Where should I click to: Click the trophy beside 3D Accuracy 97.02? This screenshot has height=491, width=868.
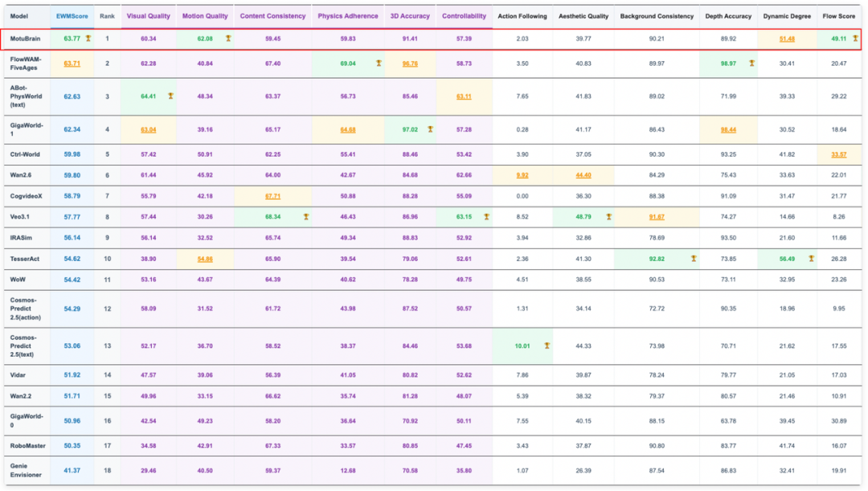430,129
